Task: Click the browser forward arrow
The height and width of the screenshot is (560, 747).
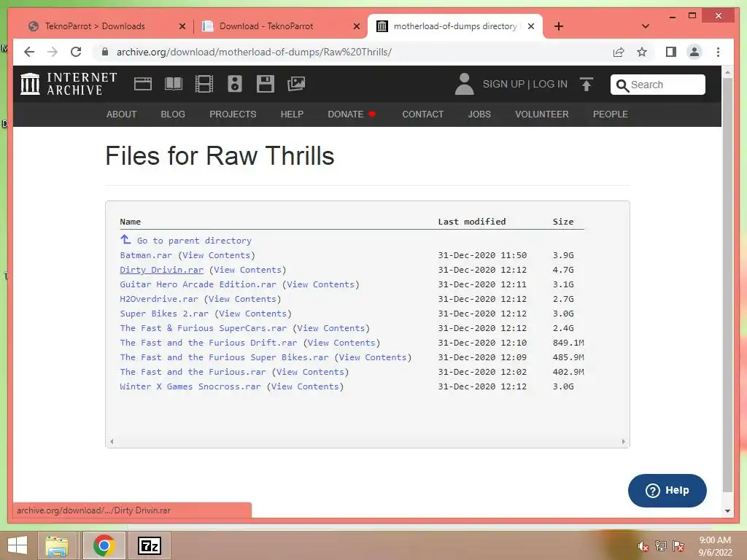Action: pos(53,52)
